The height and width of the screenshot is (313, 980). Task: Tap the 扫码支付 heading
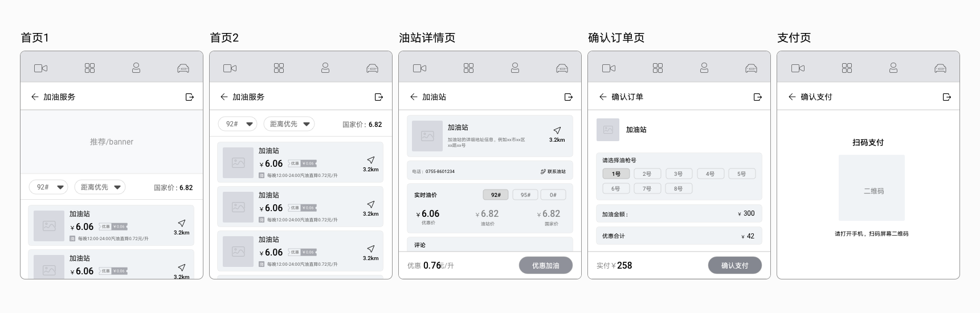(x=868, y=142)
